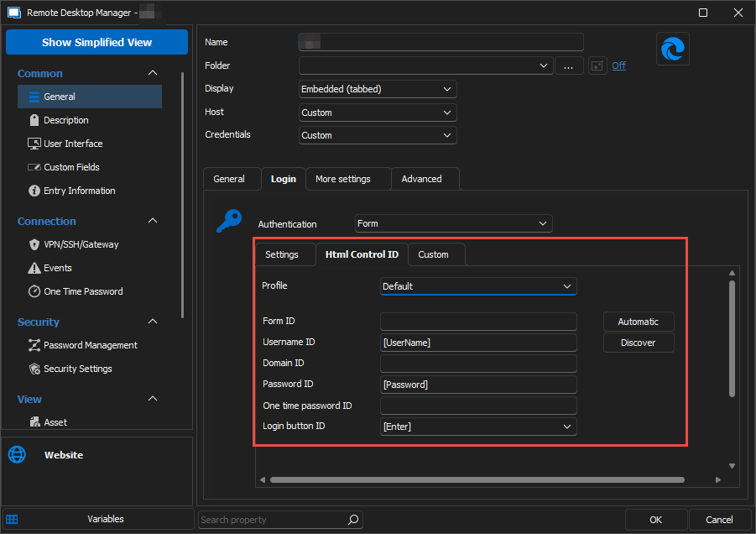The height and width of the screenshot is (534, 756).
Task: Click the Password Management icon
Action: 34,345
